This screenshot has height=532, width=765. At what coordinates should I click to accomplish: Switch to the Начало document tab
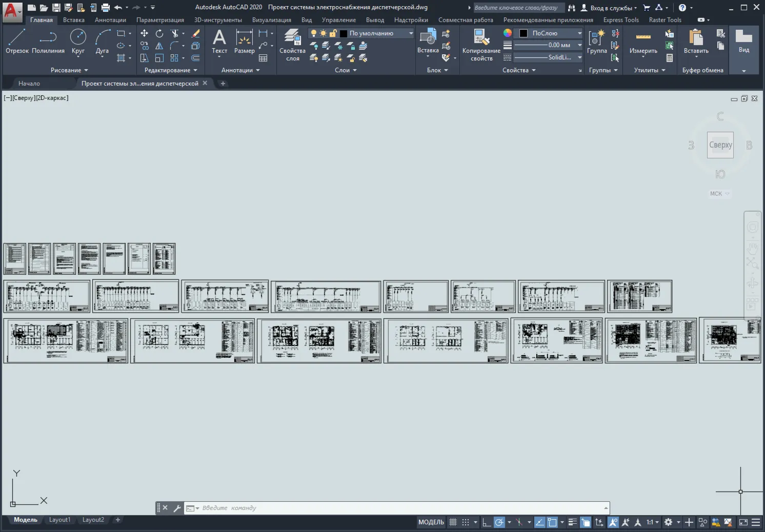[29, 83]
